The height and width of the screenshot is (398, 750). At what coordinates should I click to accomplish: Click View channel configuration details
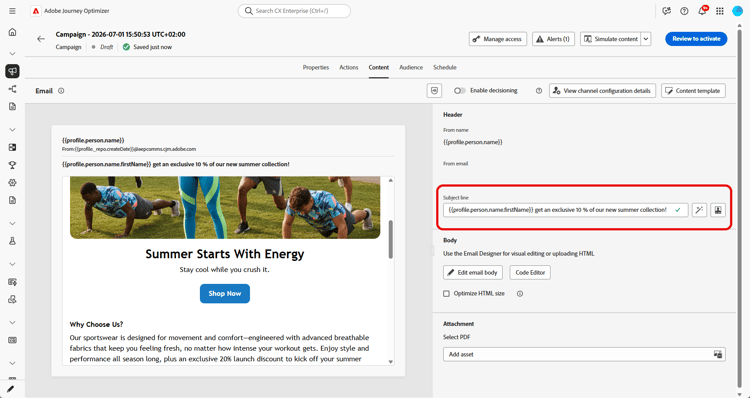pos(602,90)
